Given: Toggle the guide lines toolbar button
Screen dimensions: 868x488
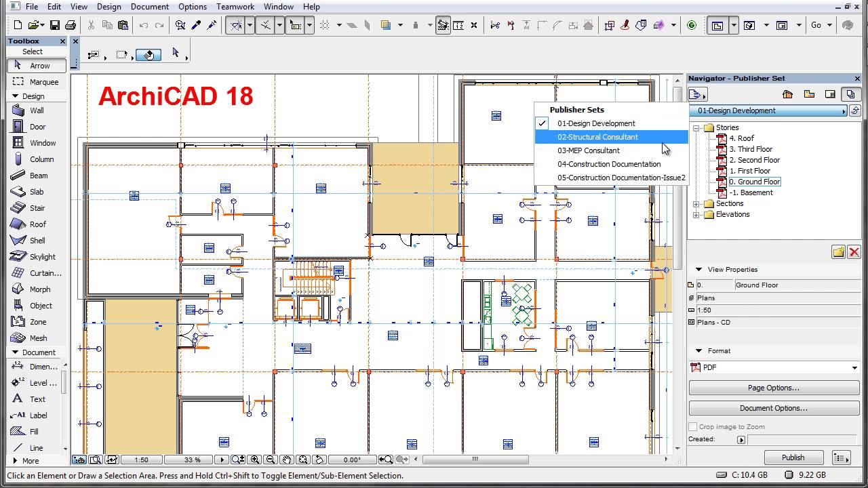Looking at the screenshot, I should tap(236, 25).
